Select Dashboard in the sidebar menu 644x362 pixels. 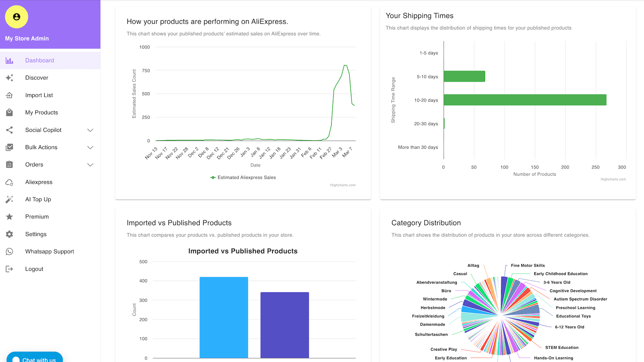39,60
